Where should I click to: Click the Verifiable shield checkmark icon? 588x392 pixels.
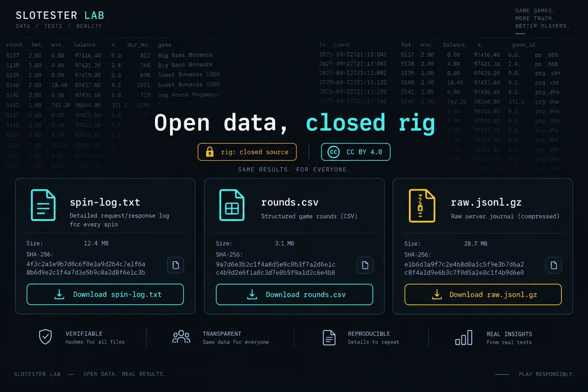(45, 336)
